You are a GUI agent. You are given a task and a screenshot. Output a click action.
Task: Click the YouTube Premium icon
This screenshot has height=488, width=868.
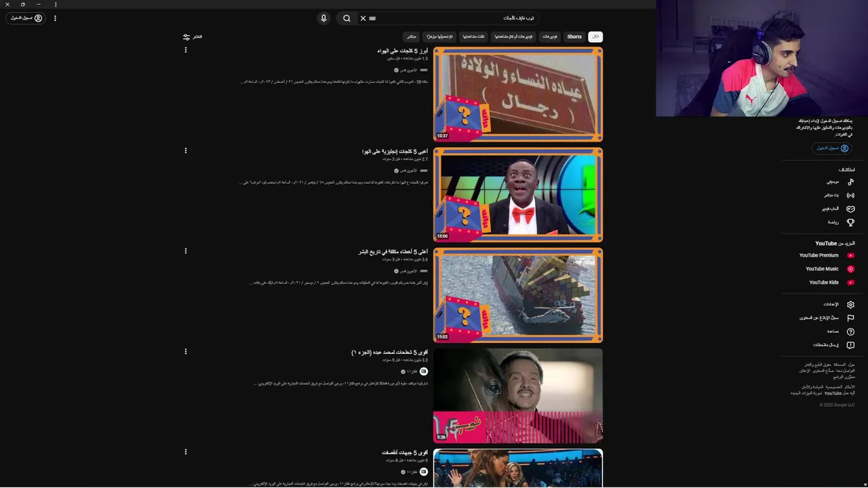(850, 256)
